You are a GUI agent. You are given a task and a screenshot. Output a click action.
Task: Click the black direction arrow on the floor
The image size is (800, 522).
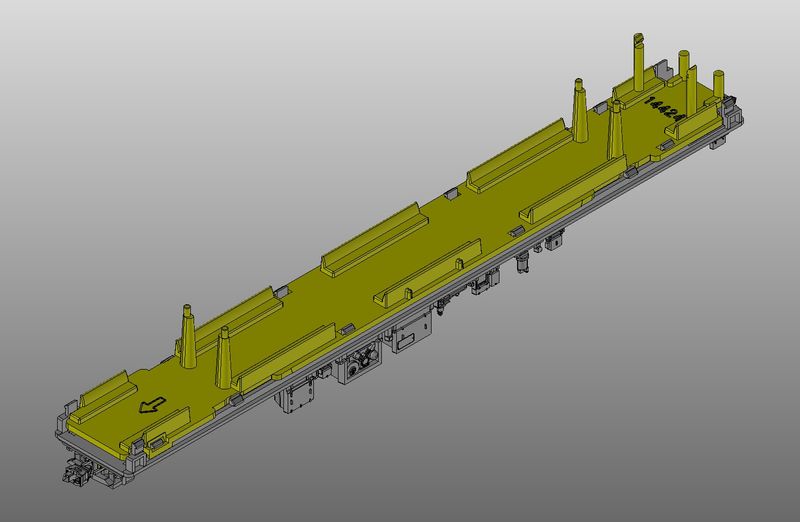[152, 406]
